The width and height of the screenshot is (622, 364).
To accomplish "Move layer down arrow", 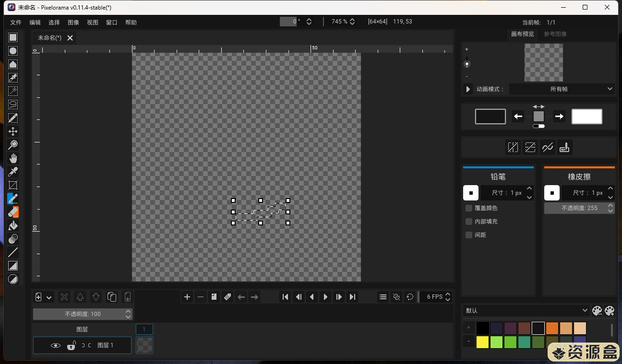I will tap(96, 297).
